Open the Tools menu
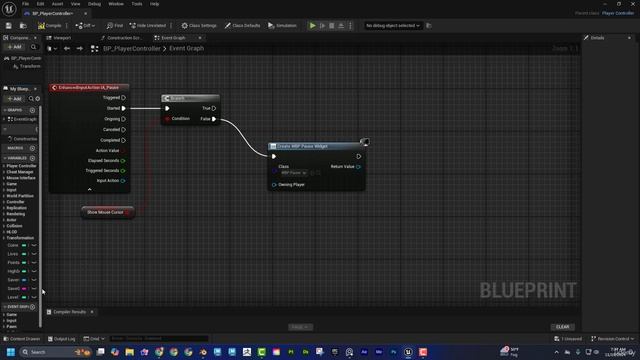The height and width of the screenshot is (360, 640). (x=137, y=4)
